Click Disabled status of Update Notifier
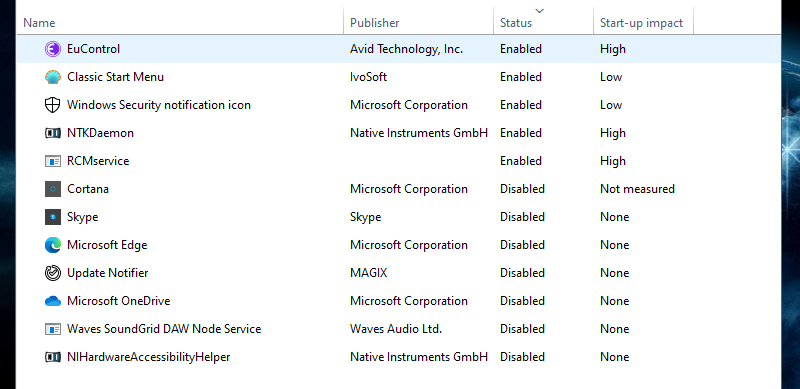Image resolution: width=800 pixels, height=389 pixels. tap(522, 273)
